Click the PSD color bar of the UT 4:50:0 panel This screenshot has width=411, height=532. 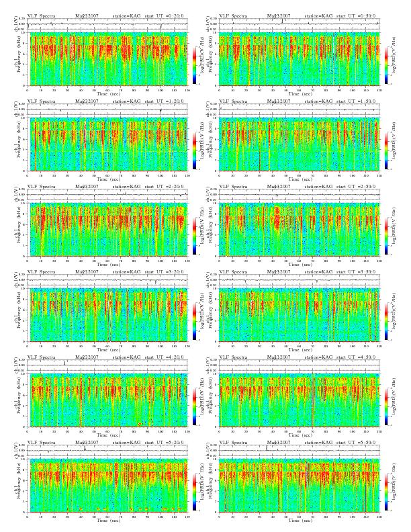[x=387, y=406]
